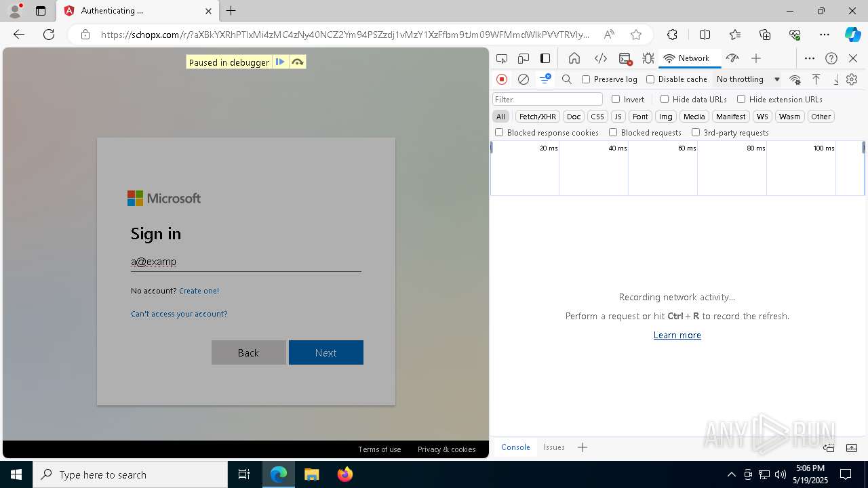The image size is (868, 488).
Task: Click the browser address bar URL
Action: point(345,35)
